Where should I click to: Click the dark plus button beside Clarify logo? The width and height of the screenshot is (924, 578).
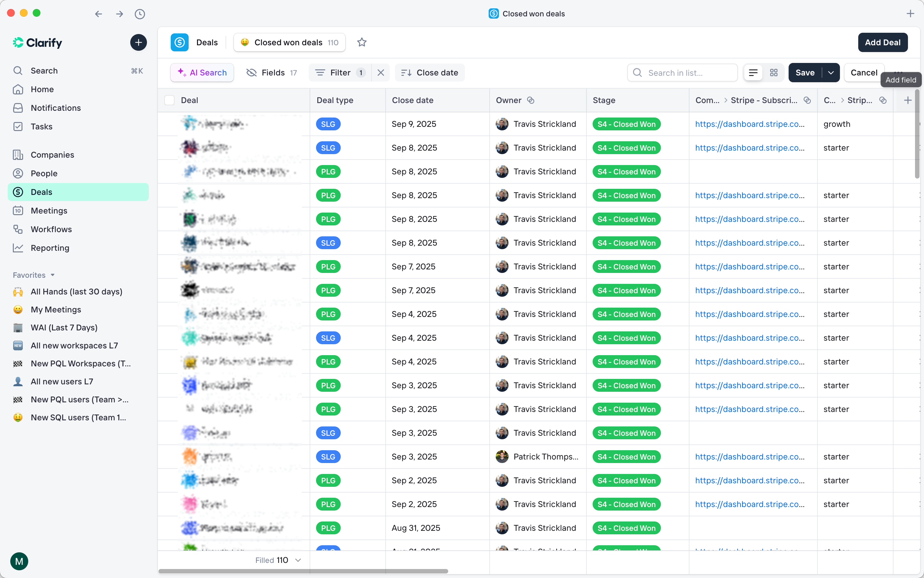[138, 42]
